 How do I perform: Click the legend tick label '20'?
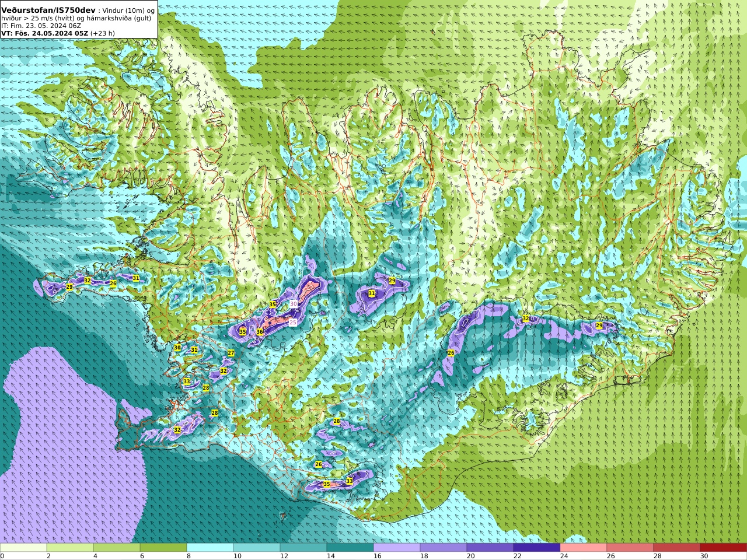click(x=471, y=556)
